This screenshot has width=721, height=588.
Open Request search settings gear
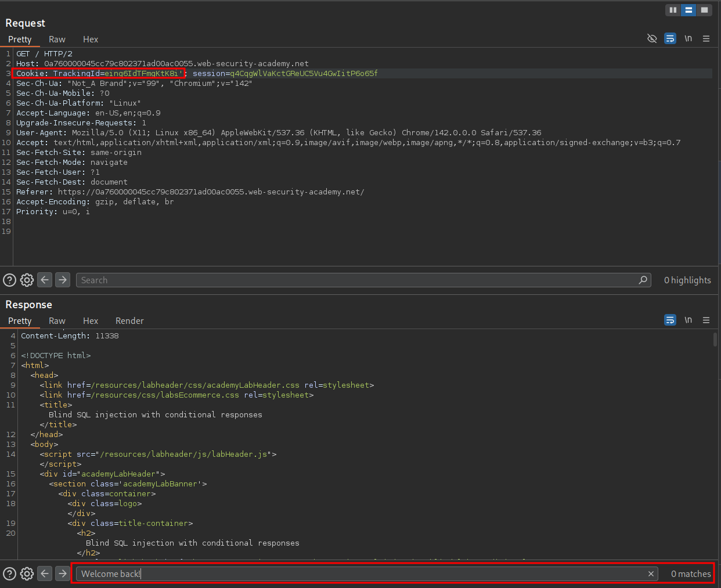click(x=27, y=280)
